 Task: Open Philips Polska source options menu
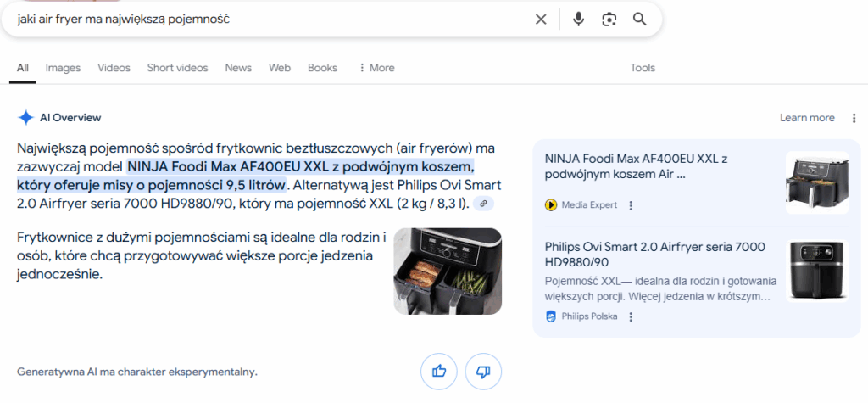point(630,316)
